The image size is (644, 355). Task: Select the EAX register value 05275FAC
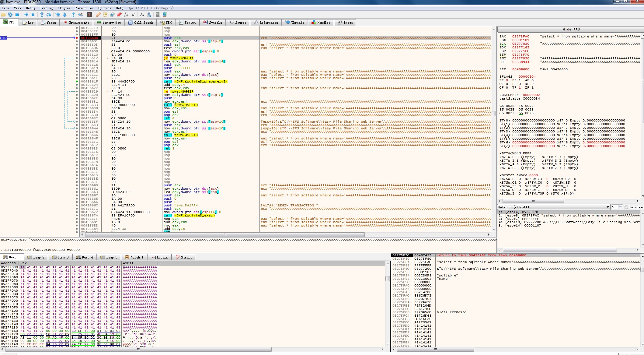(520, 37)
